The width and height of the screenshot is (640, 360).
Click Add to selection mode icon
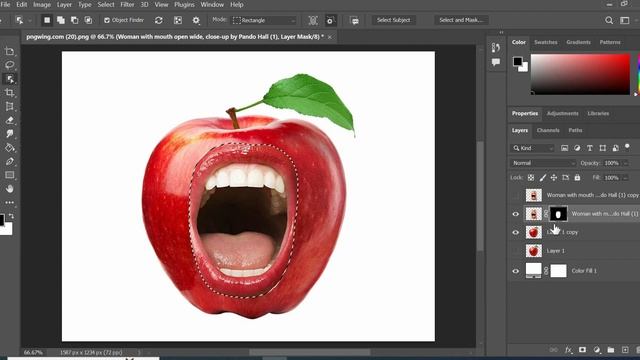click(61, 20)
